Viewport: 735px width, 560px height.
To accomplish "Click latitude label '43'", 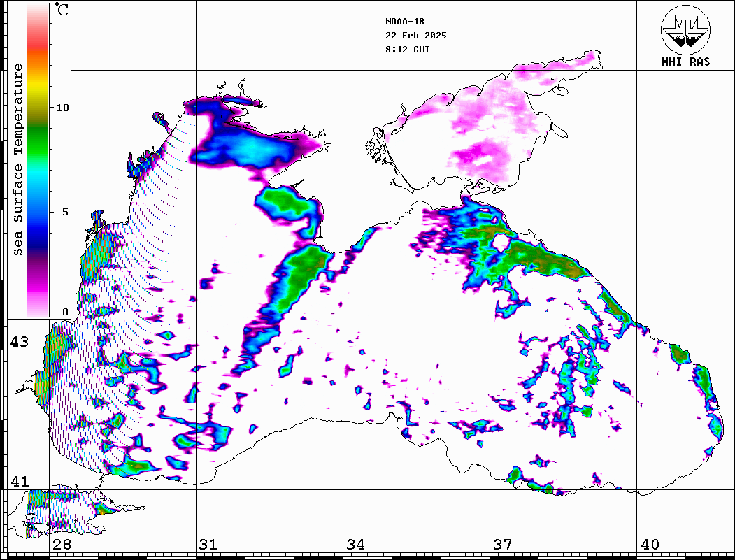I will [x=19, y=342].
